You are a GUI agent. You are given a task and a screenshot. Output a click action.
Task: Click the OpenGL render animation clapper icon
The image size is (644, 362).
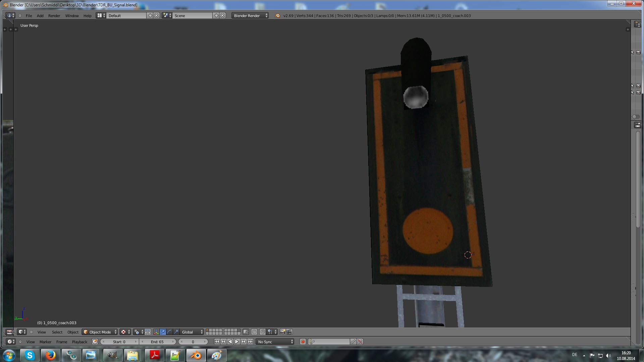[x=289, y=332]
